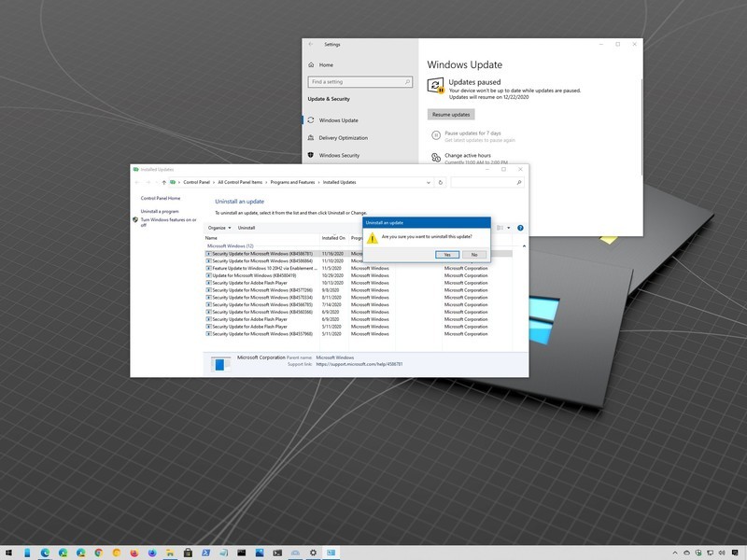Click the Find a setting search box
The width and height of the screenshot is (747, 560).
click(x=360, y=82)
